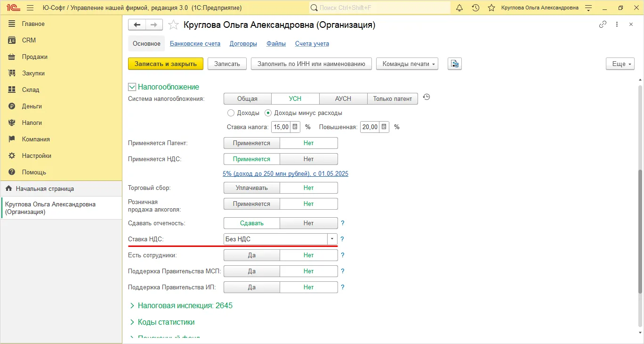The height and width of the screenshot is (344, 644).
Task: Open calculator for Повышенная rate field
Action: point(384,127)
